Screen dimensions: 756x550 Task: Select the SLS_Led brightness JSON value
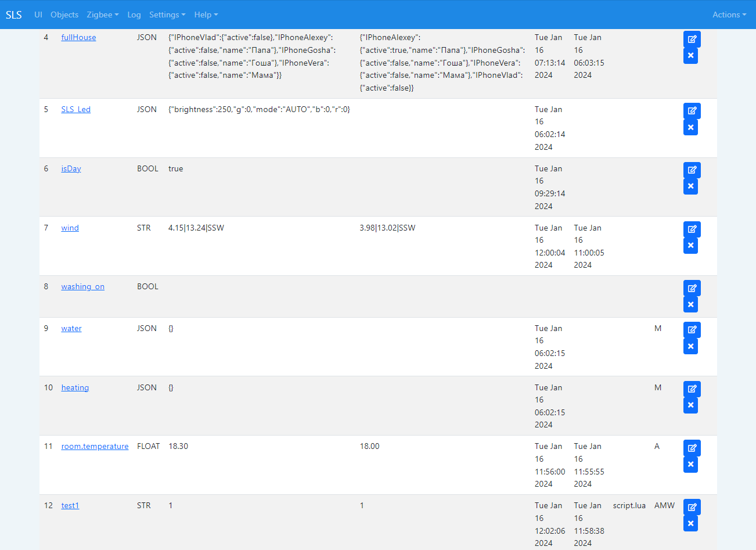(259, 109)
